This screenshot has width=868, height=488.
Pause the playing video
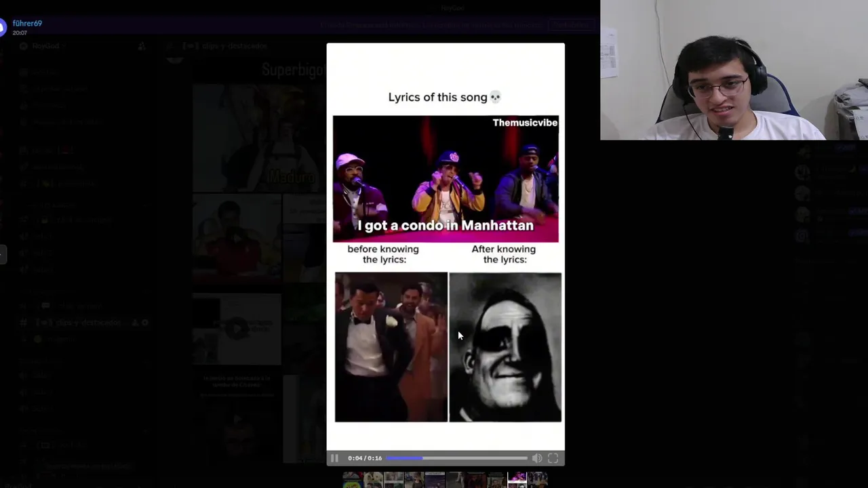point(334,458)
